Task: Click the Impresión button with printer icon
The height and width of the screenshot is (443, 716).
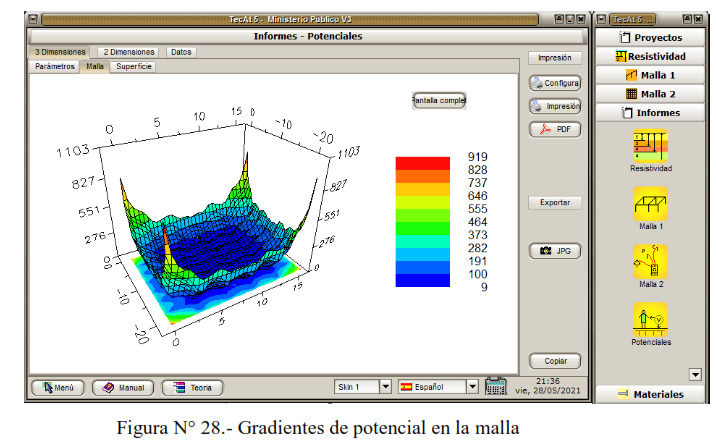Action: pos(555,106)
